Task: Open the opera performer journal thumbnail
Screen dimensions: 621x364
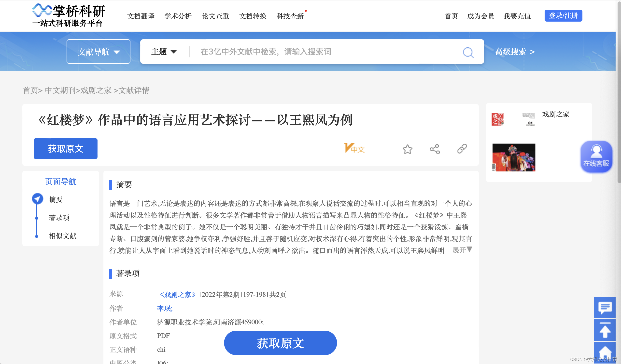Action: pos(514,157)
